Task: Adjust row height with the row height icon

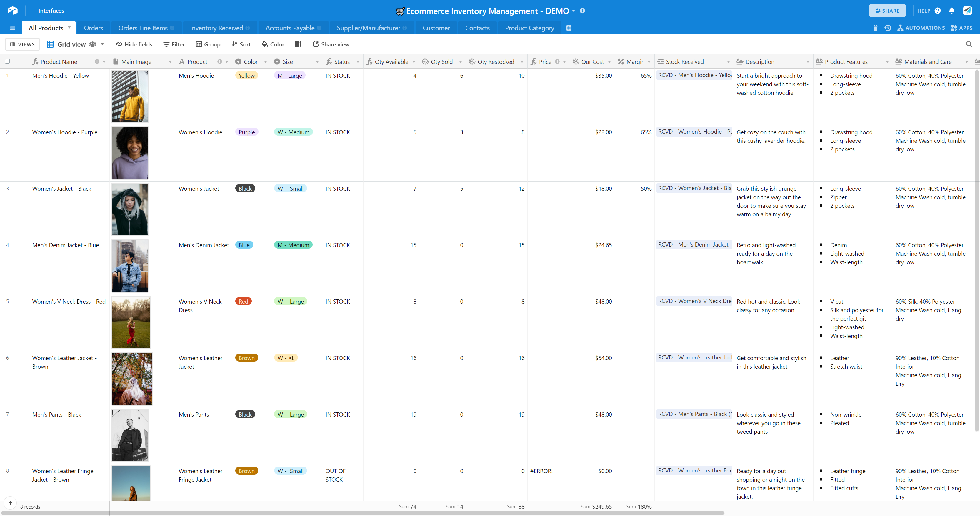Action: point(298,44)
